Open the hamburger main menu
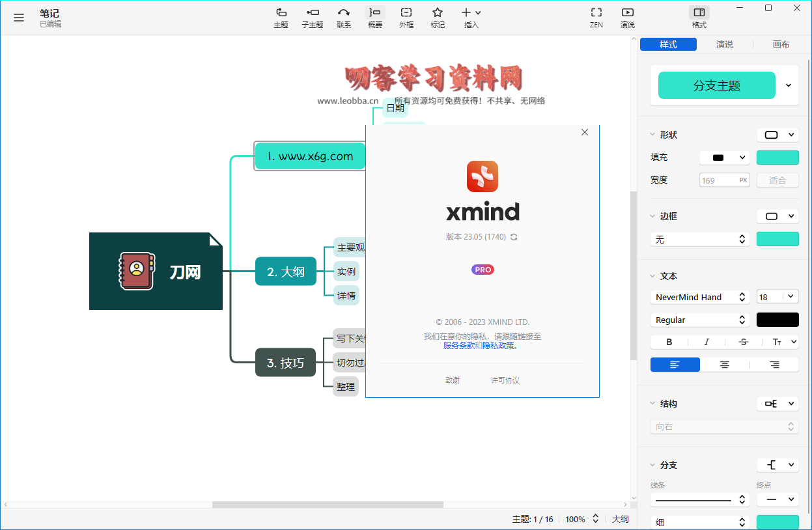 [19, 18]
